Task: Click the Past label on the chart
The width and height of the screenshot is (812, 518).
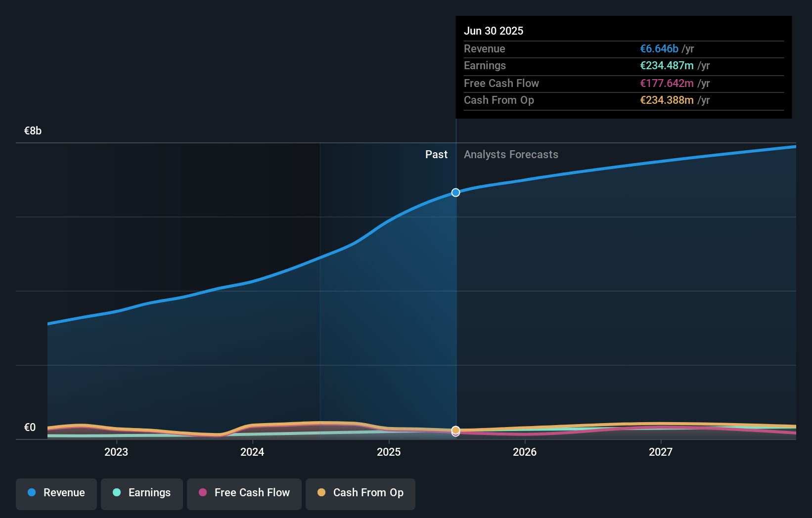Action: [x=436, y=155]
